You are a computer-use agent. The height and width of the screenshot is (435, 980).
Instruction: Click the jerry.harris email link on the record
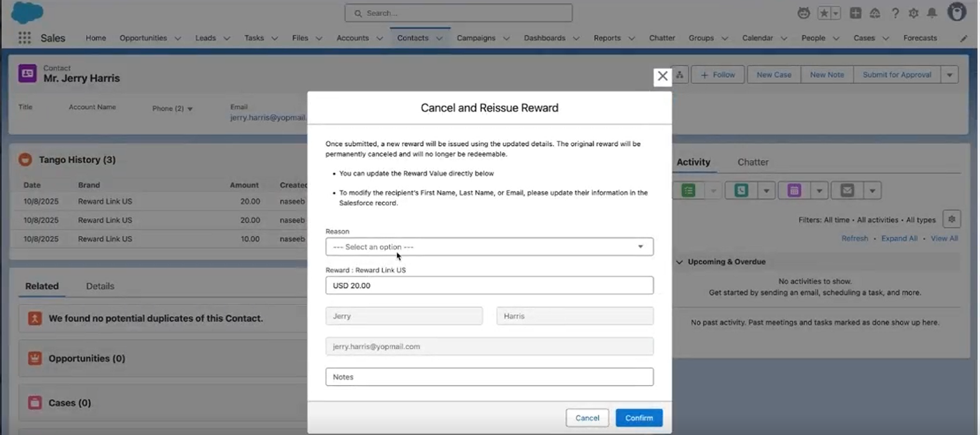click(x=268, y=118)
